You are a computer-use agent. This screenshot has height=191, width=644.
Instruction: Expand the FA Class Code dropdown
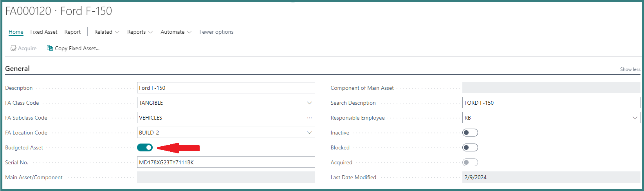(x=309, y=103)
